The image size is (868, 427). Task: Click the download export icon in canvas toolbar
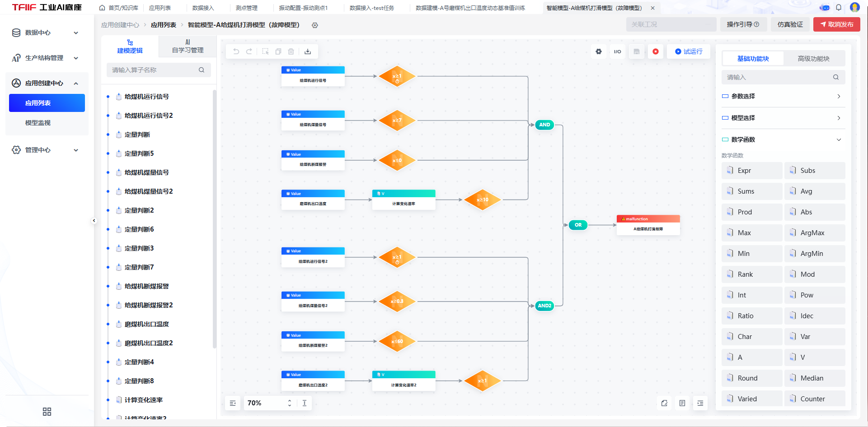pyautogui.click(x=308, y=51)
